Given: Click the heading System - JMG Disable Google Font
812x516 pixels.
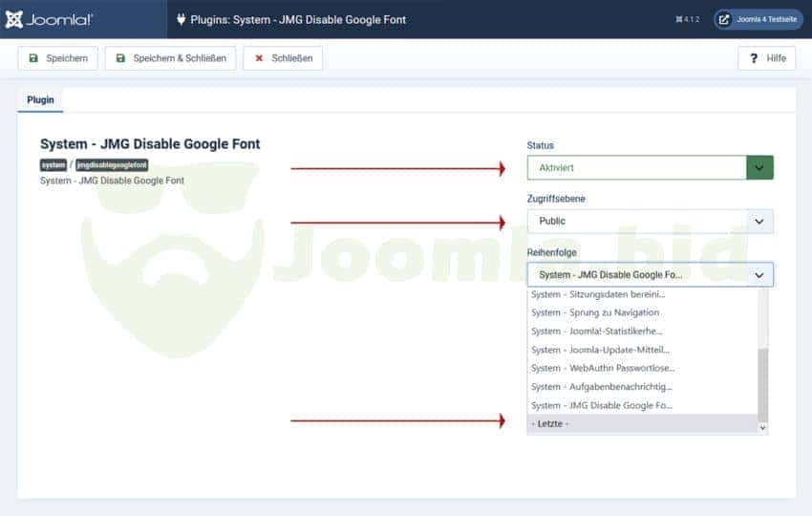Looking at the screenshot, I should (x=150, y=144).
